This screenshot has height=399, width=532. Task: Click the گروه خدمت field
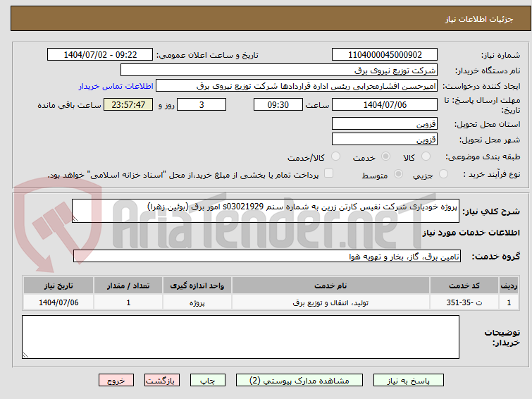[267, 257]
